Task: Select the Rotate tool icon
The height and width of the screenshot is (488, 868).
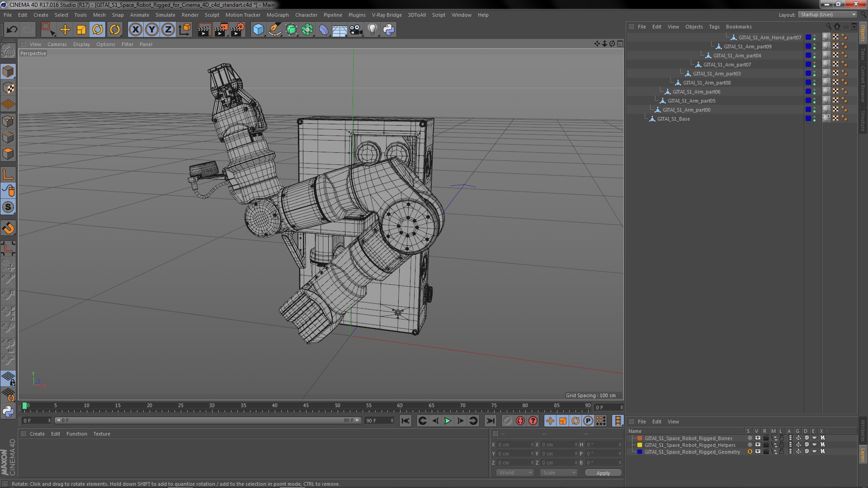Action: coord(98,30)
